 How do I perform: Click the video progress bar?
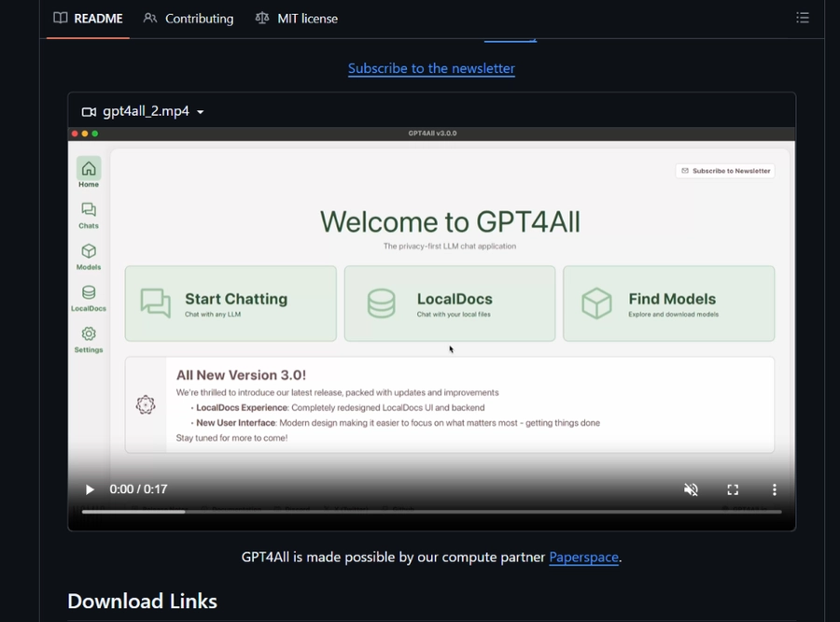tap(431, 512)
